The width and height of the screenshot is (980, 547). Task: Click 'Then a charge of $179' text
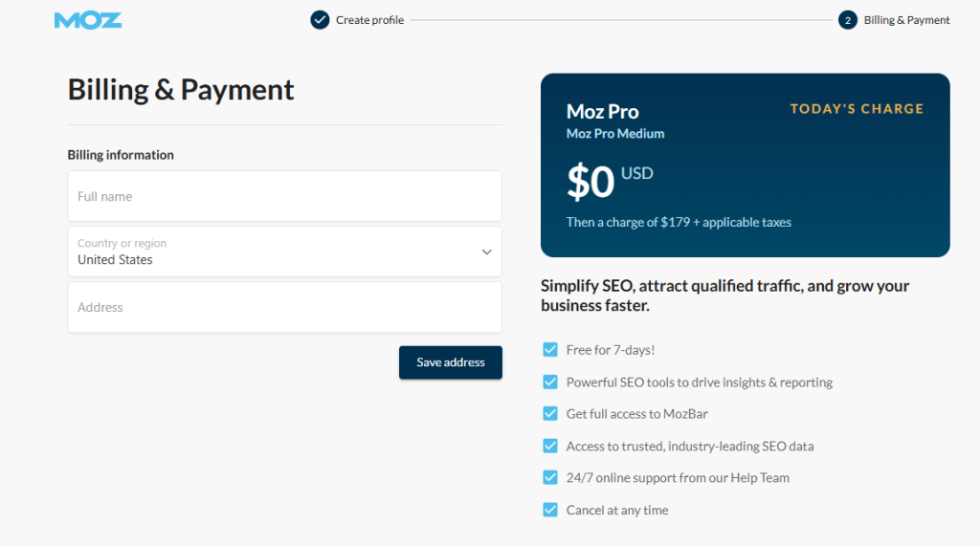(679, 222)
